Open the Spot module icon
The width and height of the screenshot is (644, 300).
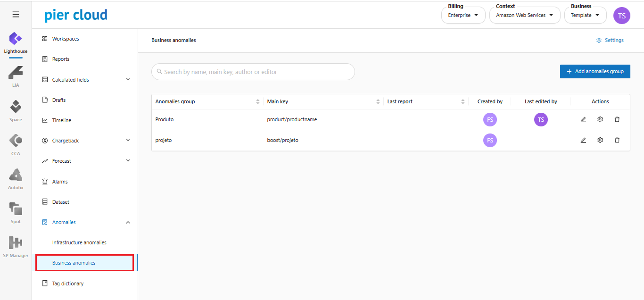pyautogui.click(x=16, y=212)
